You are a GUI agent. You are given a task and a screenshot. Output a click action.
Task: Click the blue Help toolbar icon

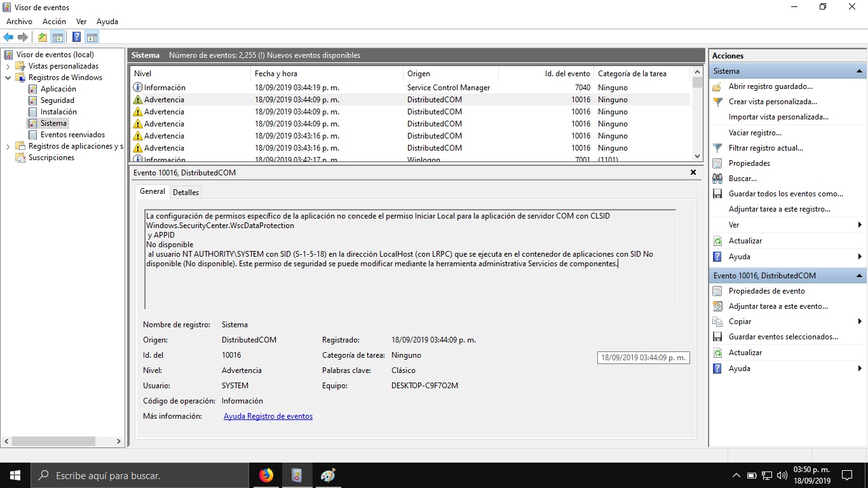pos(76,37)
